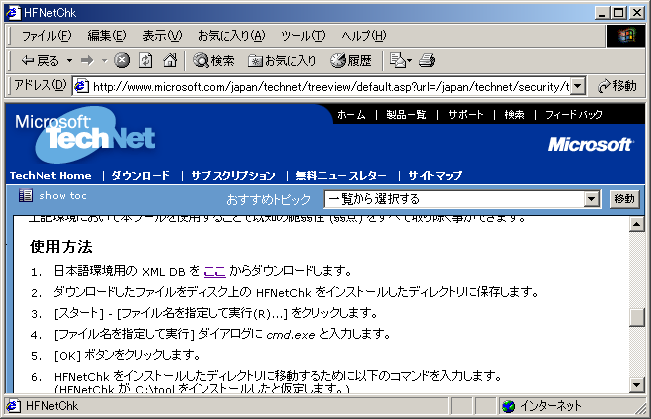651x419 pixels.
Task: Click the おすすめトピック label
Action: pyautogui.click(x=268, y=199)
